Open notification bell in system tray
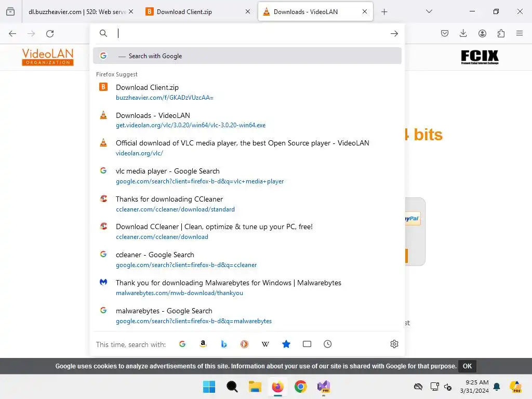This screenshot has width=532, height=399. 497,387
